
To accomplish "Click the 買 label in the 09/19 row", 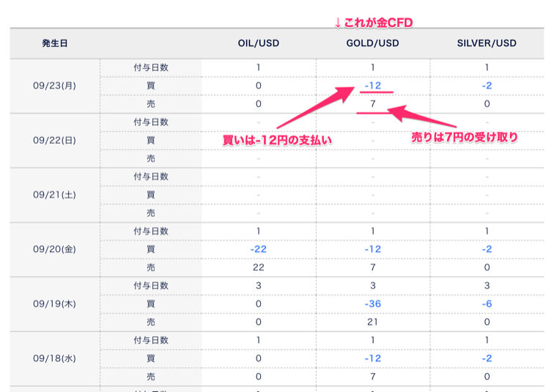I will (151, 304).
